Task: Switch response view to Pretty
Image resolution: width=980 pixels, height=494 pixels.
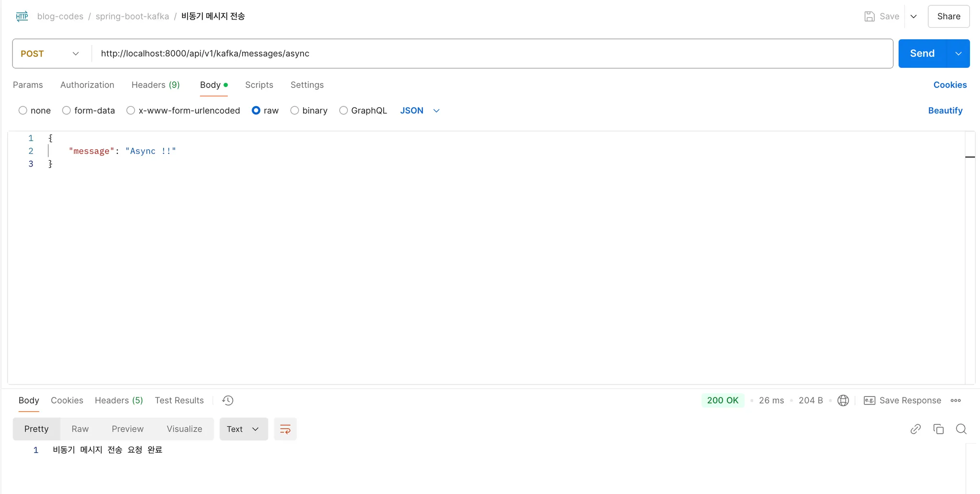Action: coord(36,429)
